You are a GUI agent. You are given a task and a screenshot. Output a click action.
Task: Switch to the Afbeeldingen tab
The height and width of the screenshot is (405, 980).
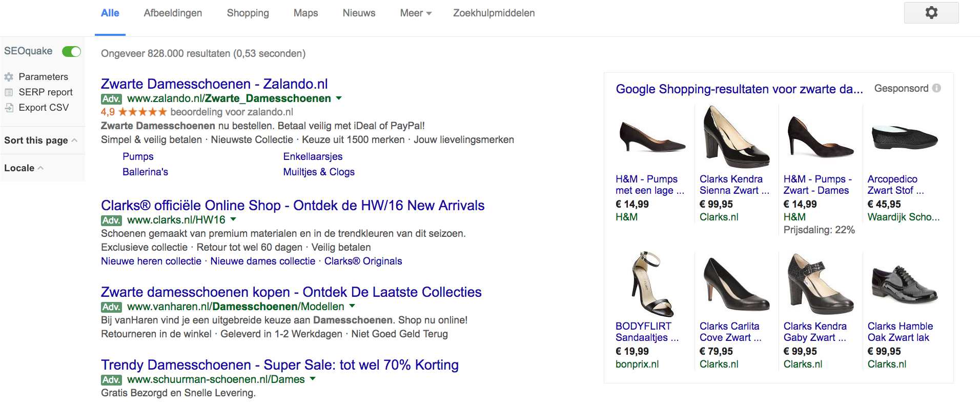click(x=173, y=13)
